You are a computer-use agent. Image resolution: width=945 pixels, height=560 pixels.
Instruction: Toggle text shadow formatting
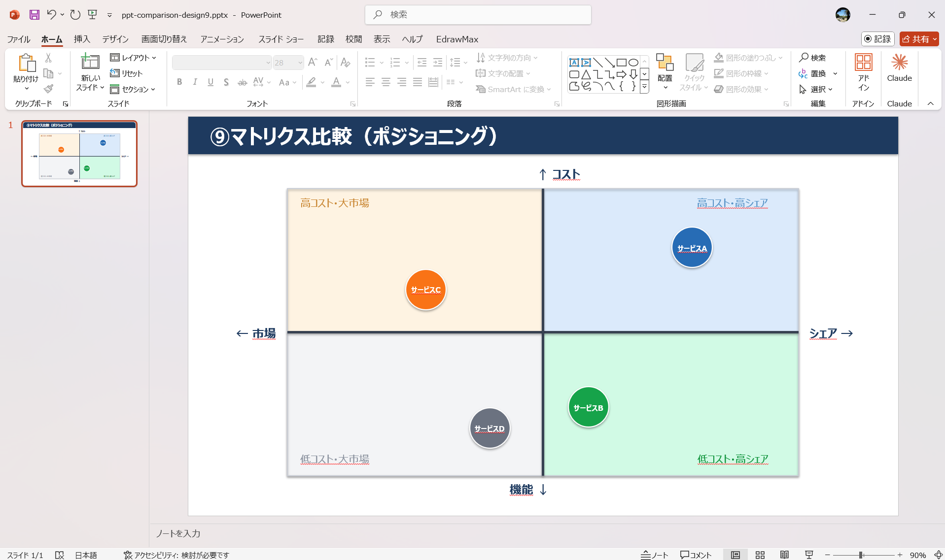click(226, 82)
